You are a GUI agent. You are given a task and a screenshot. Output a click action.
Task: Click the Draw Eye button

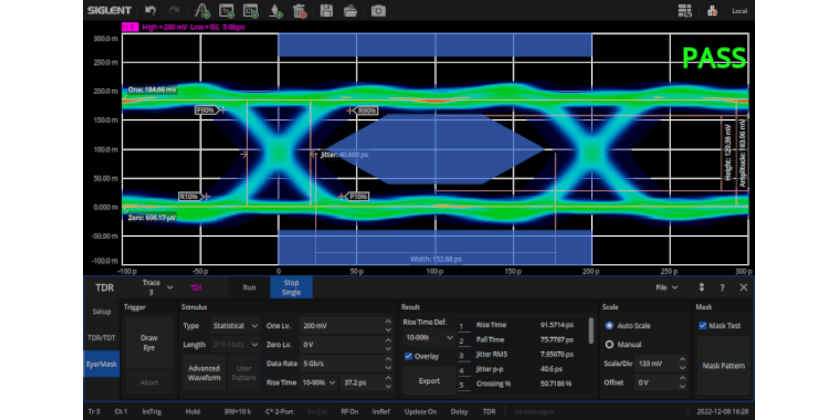(x=149, y=342)
